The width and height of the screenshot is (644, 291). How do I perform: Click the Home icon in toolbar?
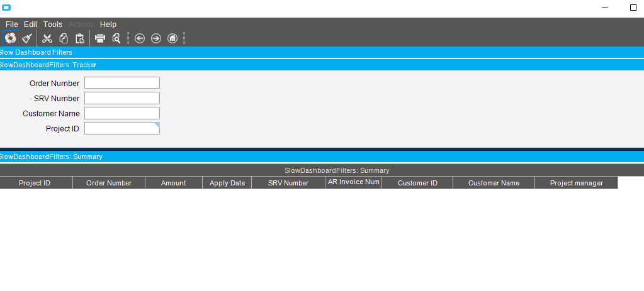click(172, 38)
